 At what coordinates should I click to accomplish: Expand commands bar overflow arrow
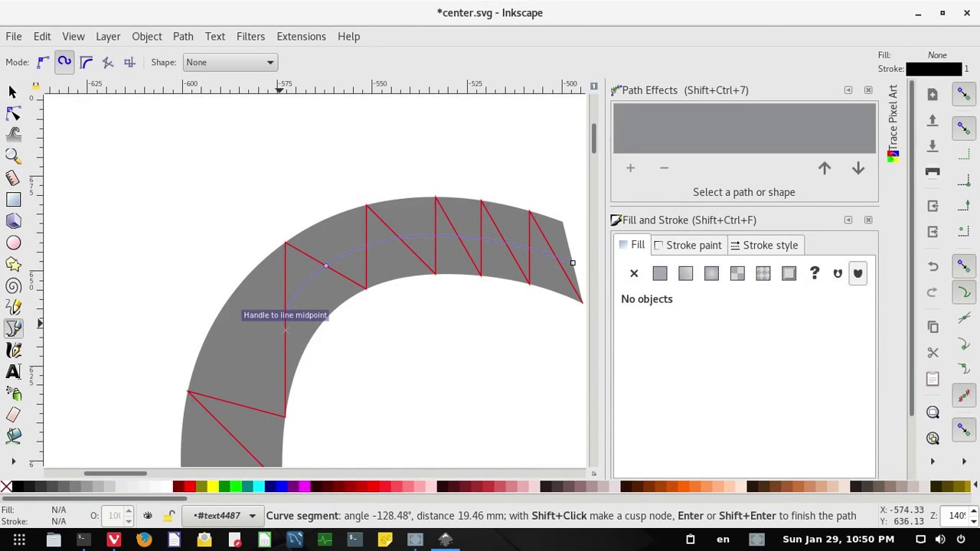(x=933, y=461)
